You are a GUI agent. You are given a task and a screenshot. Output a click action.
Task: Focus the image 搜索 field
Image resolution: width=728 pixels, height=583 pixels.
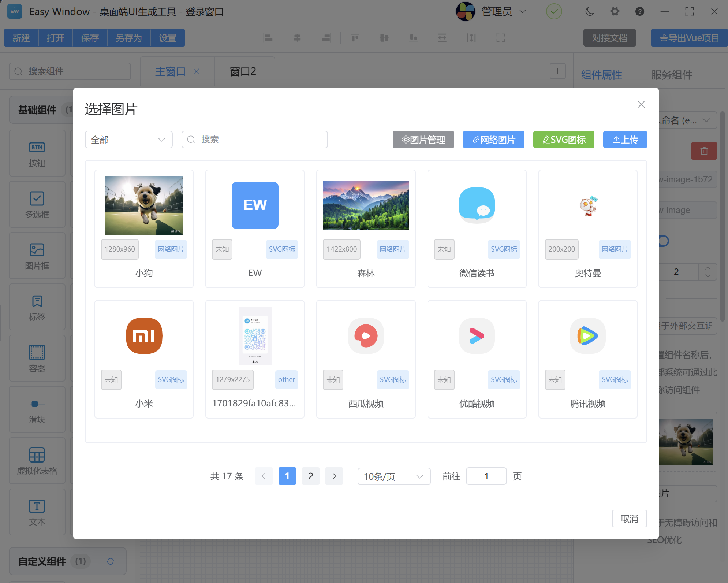pos(254,140)
